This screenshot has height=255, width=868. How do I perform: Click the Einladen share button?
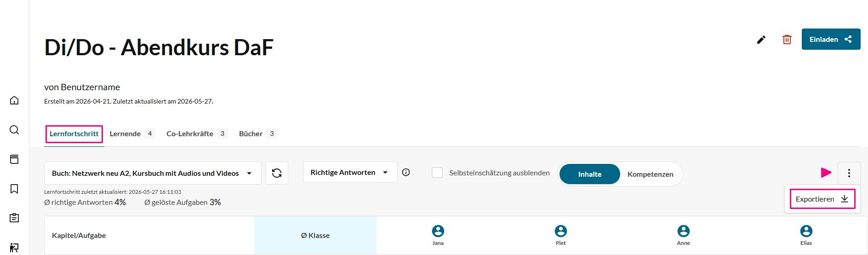click(831, 39)
